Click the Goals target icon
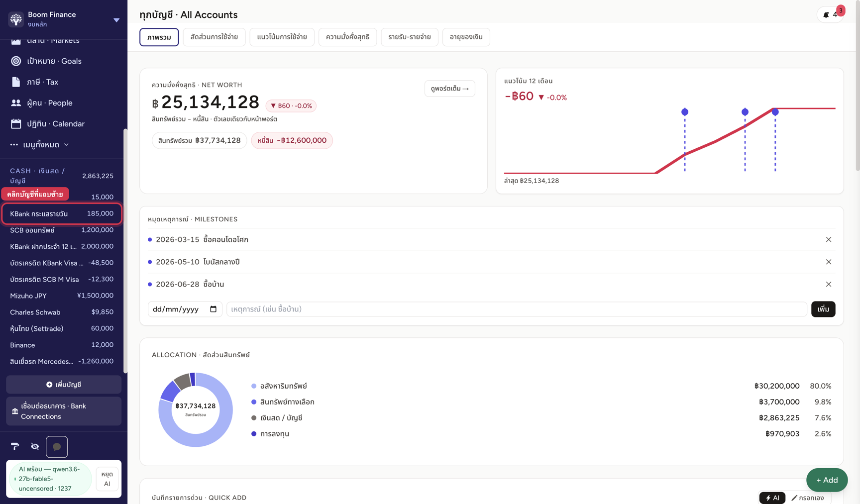Screen dimensions: 860x504 click(16, 61)
